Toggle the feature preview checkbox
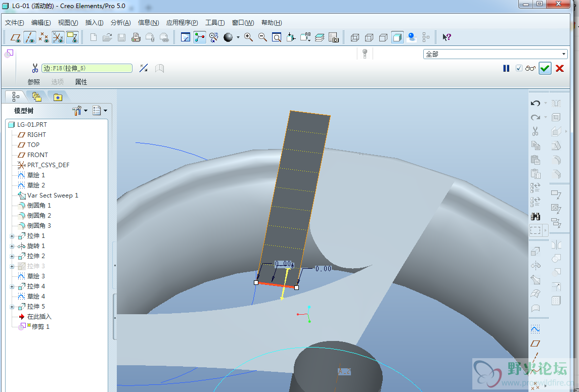The height and width of the screenshot is (392, 579). pyautogui.click(x=519, y=68)
